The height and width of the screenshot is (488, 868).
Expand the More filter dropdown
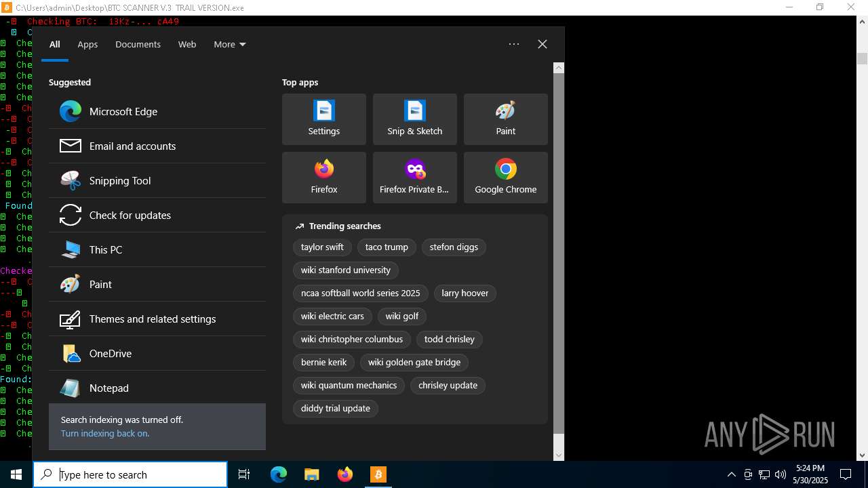tap(230, 45)
